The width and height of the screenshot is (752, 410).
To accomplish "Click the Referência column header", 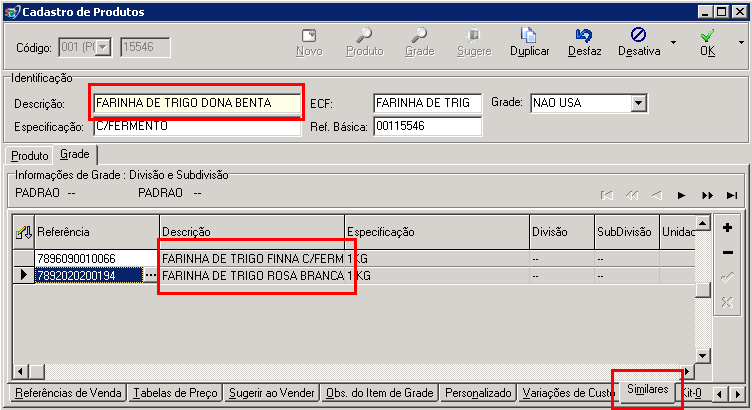I will [97, 233].
